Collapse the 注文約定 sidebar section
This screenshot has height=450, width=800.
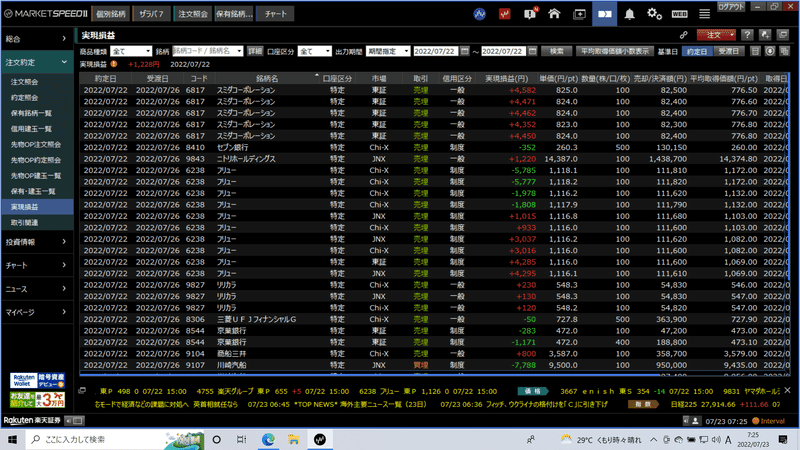pos(37,62)
